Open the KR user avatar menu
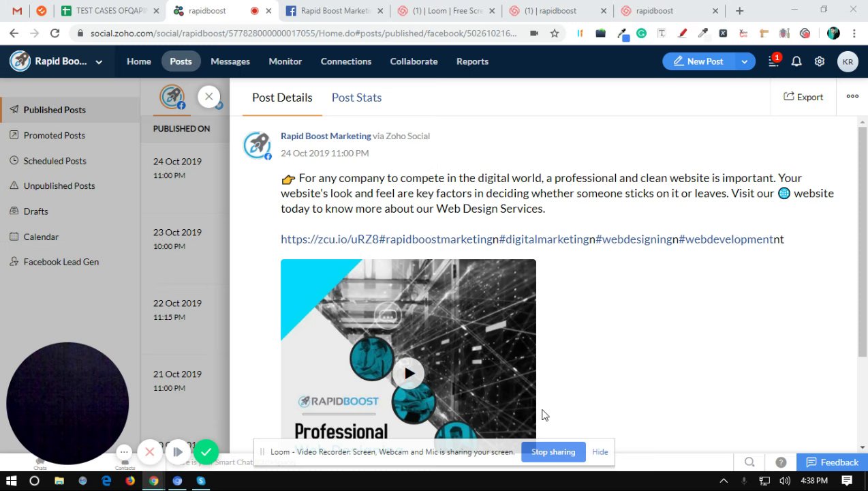Viewport: 868px width, 491px height. (x=848, y=61)
